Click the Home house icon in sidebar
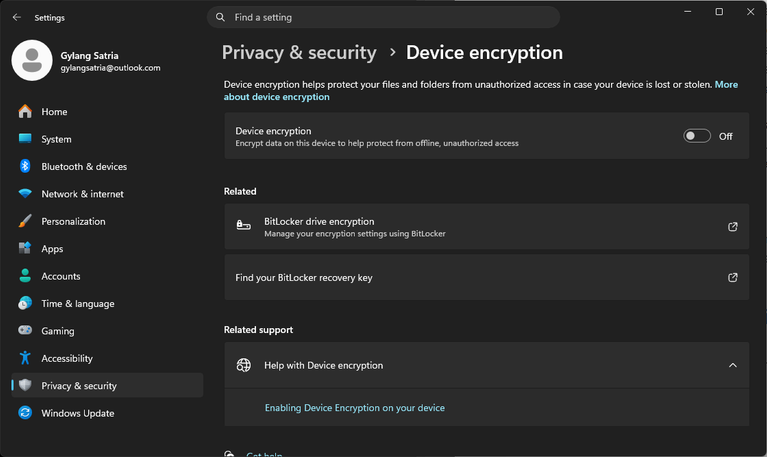Screen dimensions: 767x457 pyautogui.click(x=25, y=112)
